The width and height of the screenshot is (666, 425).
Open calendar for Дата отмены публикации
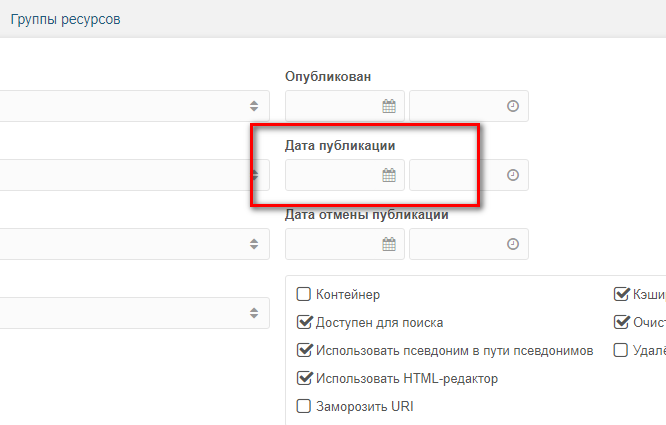(x=389, y=244)
